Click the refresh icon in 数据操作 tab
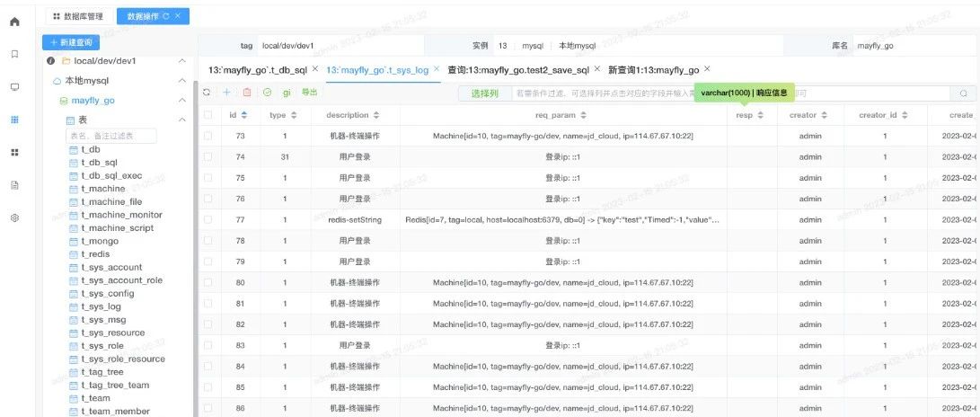 coord(165,16)
